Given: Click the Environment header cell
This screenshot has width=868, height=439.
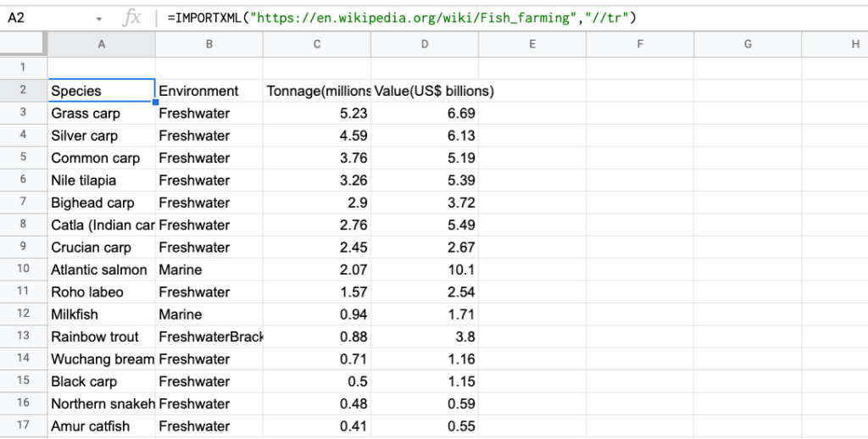Looking at the screenshot, I should tap(209, 91).
